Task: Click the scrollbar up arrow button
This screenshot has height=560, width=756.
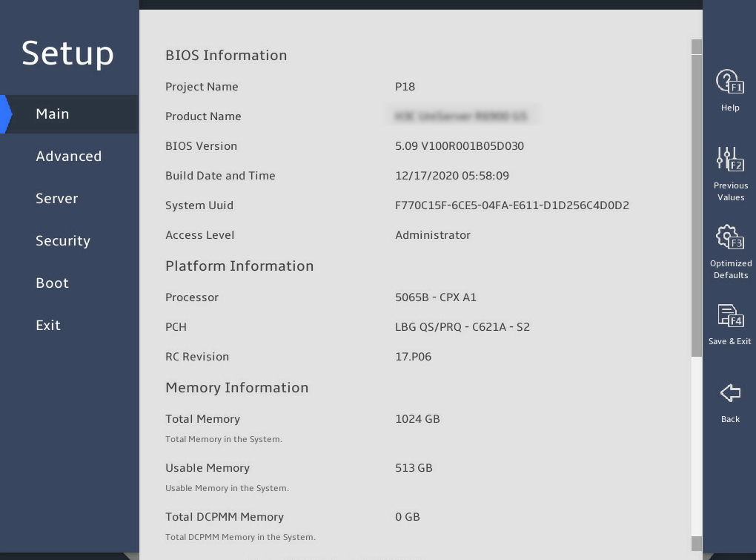Action: [x=696, y=47]
